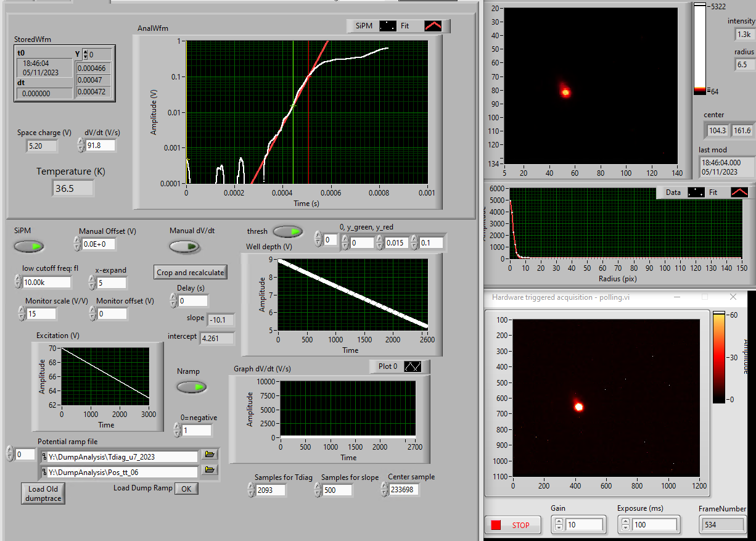Click the low cutoff freq stepper arrows

point(18,282)
